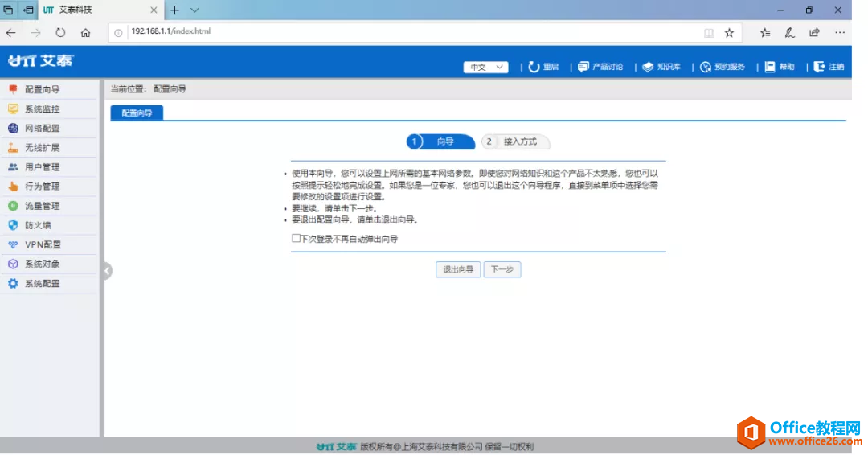Viewport: 868px width, 455px height.
Task: Close the 艾泰科技 browser tab
Action: coord(154,10)
